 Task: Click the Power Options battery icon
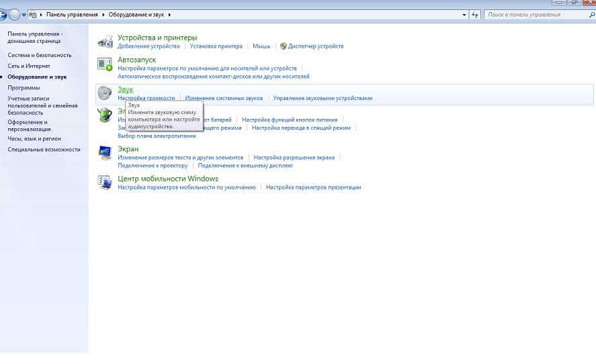(105, 115)
